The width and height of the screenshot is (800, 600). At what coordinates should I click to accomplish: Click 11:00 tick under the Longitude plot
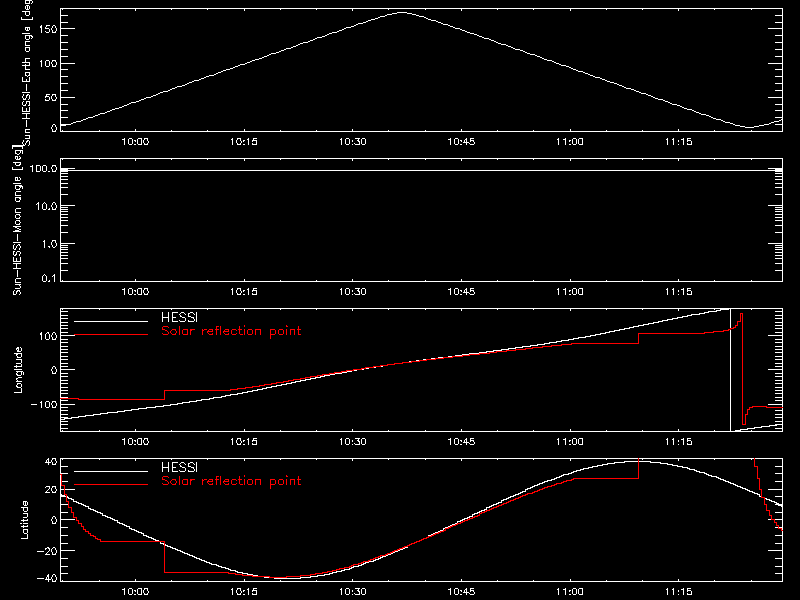(x=570, y=442)
